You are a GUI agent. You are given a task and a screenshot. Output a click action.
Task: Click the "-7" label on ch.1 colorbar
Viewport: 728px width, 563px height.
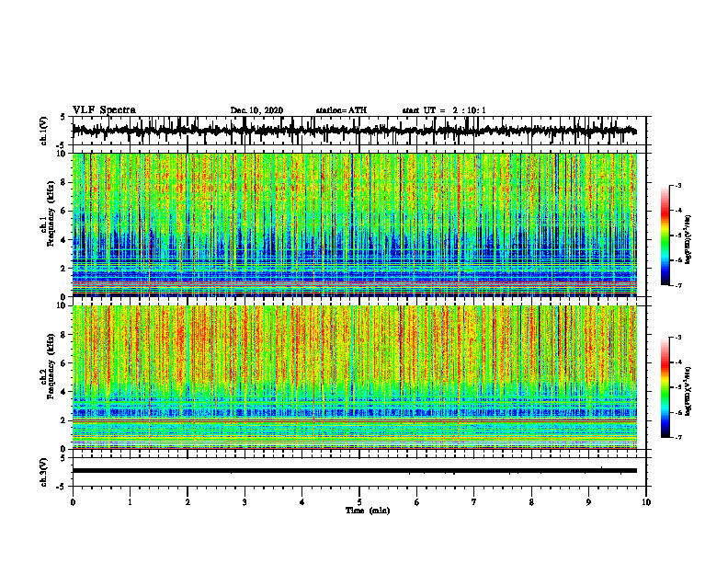(x=678, y=285)
